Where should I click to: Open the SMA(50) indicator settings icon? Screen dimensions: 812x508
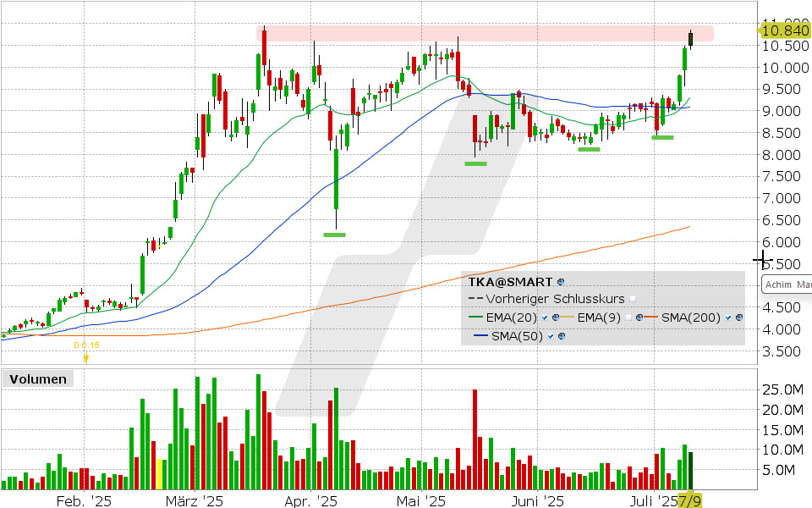[562, 336]
